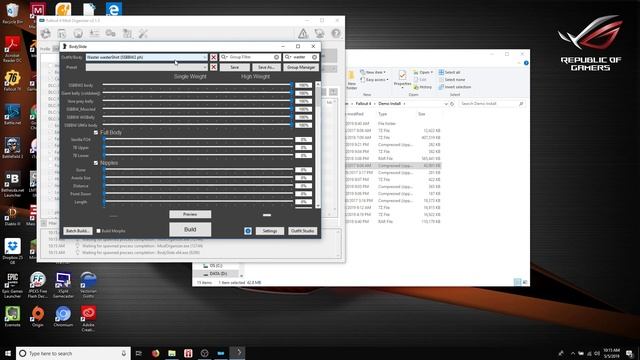Open the Dropbox desktop icon
Screen dimensions: 640x360
point(12,251)
